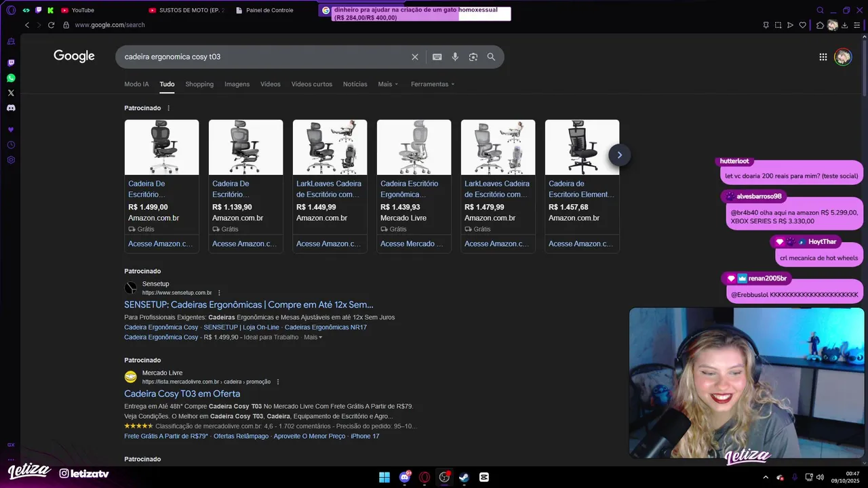Viewport: 868px width, 488px height.
Task: Reload the current page
Action: click(51, 25)
